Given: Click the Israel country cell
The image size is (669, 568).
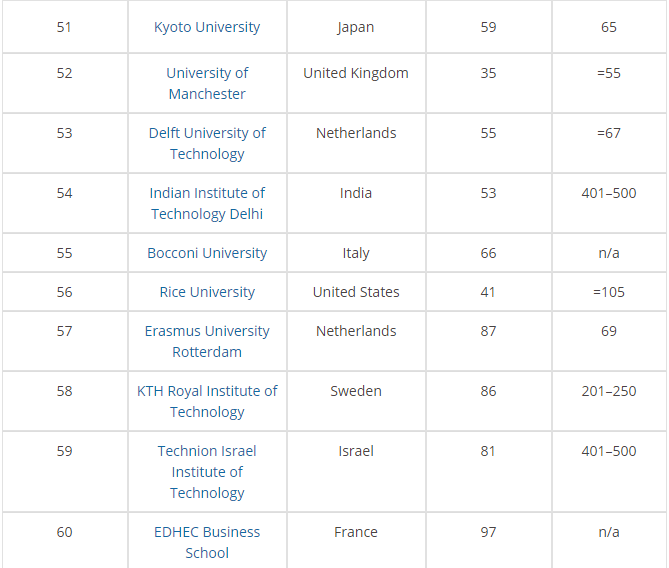Looking at the screenshot, I should click(356, 451).
